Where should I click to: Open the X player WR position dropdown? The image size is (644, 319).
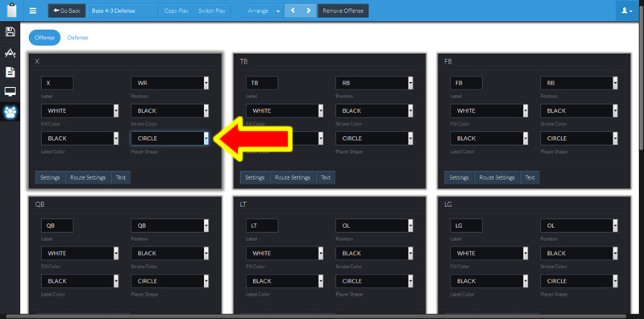tap(170, 83)
